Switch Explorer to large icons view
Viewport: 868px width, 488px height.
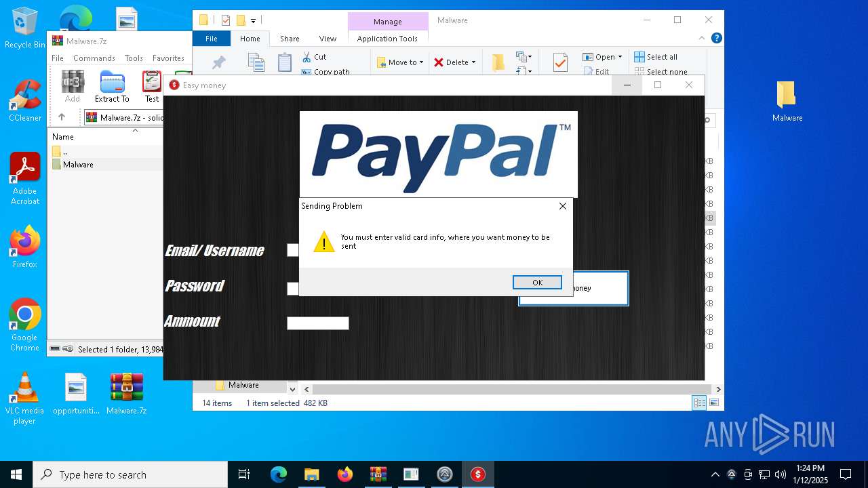[713, 403]
